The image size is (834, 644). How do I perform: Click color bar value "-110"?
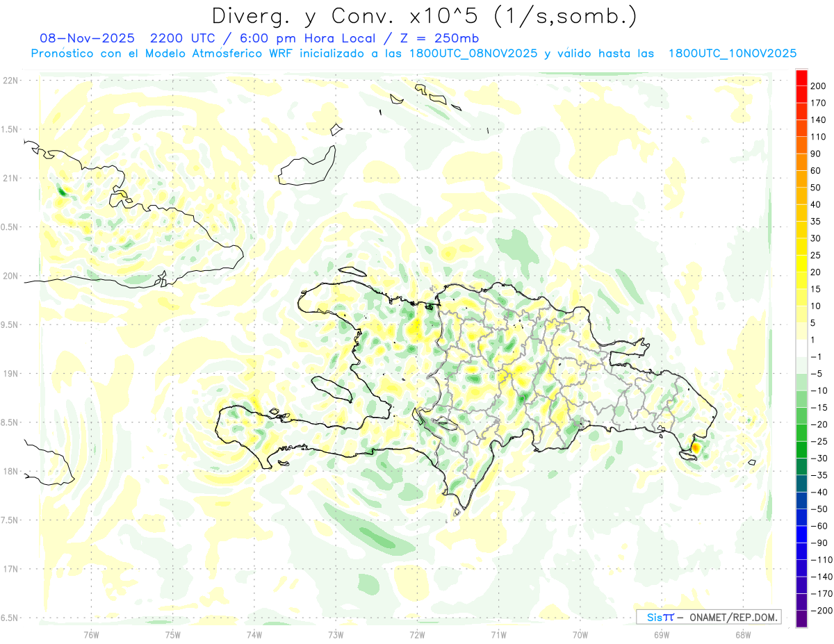[x=821, y=559]
